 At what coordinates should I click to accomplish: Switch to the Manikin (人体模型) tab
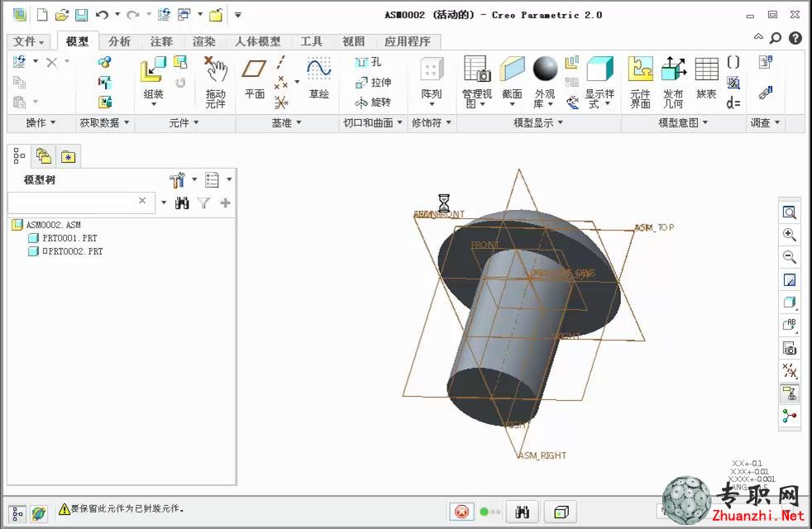257,41
